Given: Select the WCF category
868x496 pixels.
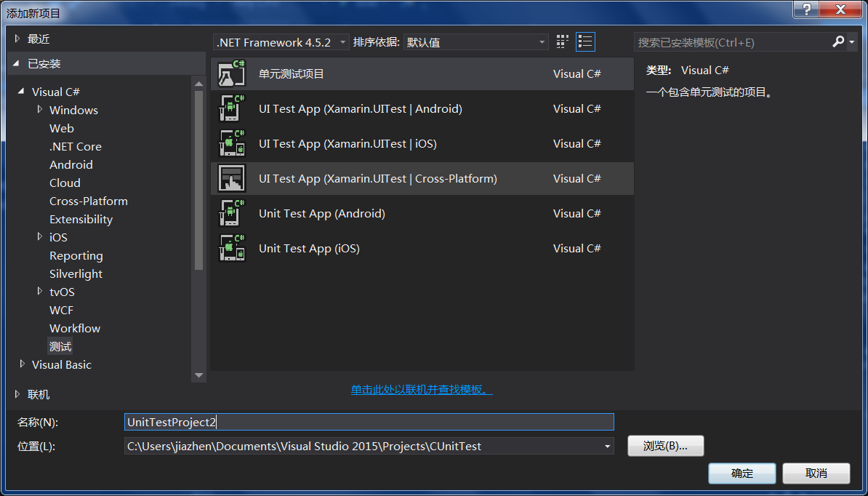Looking at the screenshot, I should coord(62,311).
